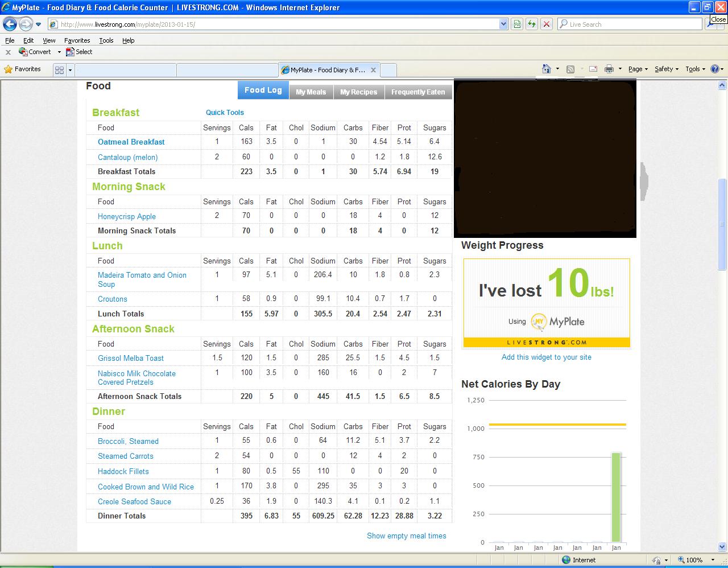Click the I've lost 10 lbs widget

pos(547,303)
